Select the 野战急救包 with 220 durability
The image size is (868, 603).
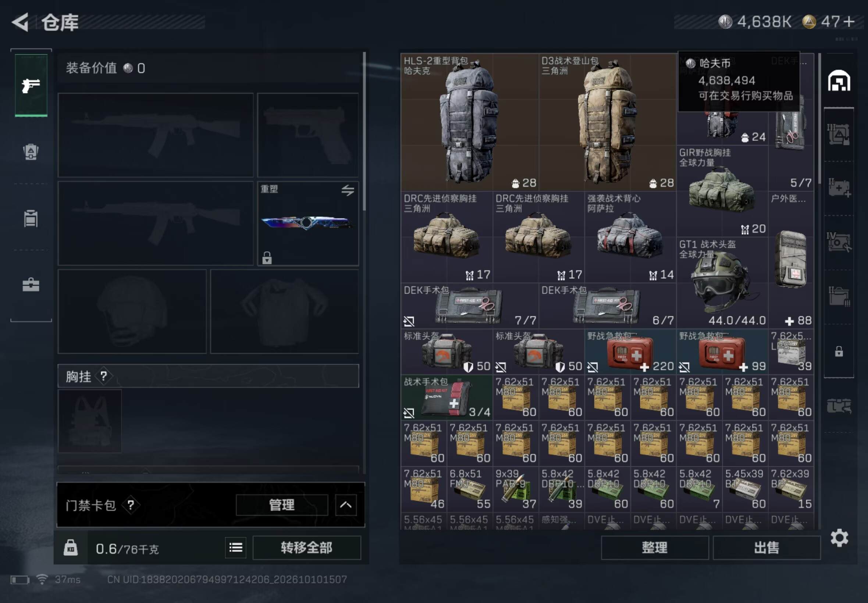[630, 352]
